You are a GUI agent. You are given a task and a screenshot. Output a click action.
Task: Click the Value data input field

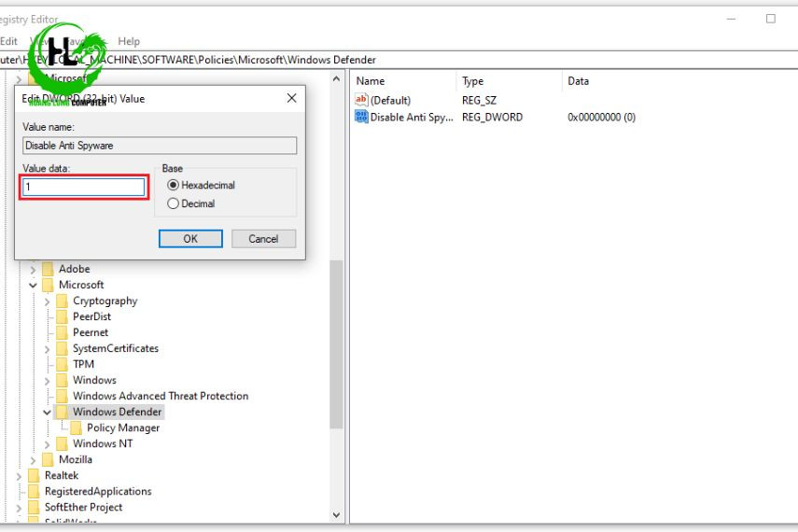coord(84,187)
